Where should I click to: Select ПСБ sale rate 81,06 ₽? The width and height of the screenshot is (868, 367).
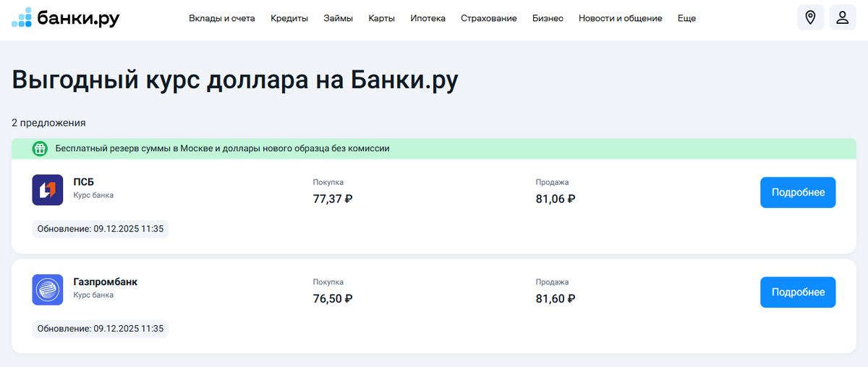(556, 198)
